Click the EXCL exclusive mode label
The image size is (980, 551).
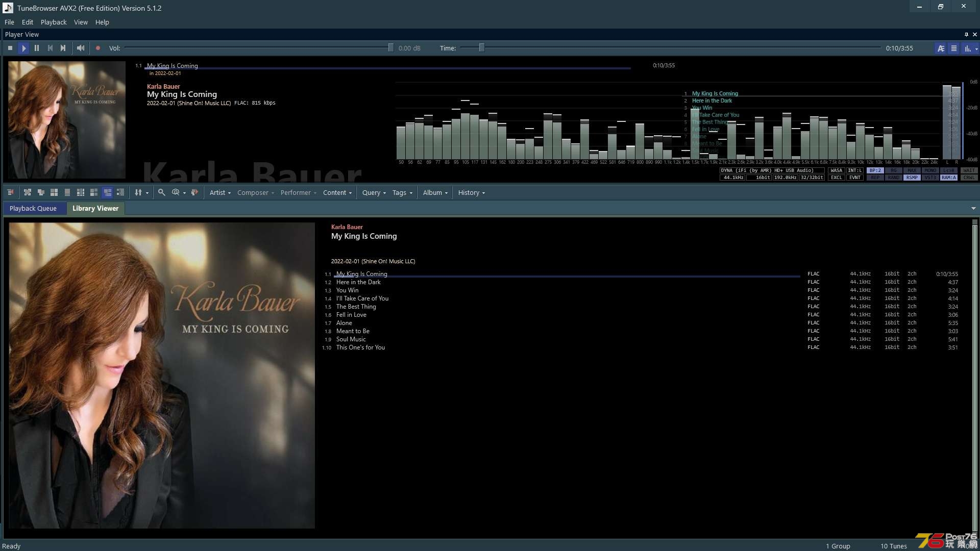click(x=837, y=178)
